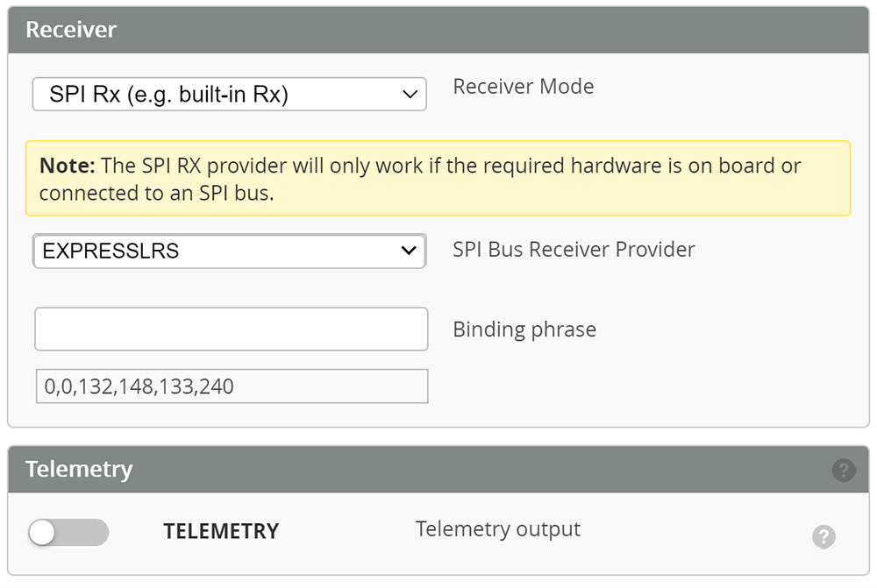Screen dimensions: 877x588
Task: Open the SPI Bus Receiver Provider arrow
Action: tap(408, 251)
